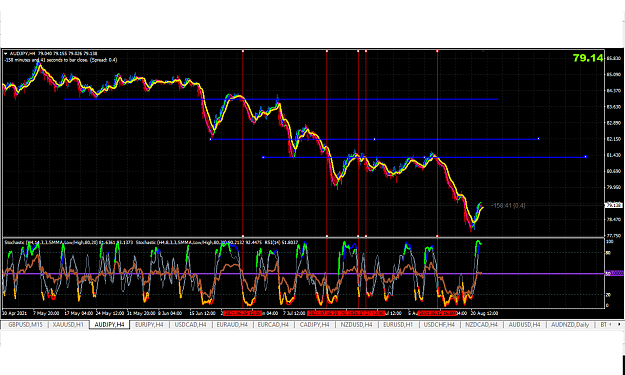Viewport: 625px width, 375px height.
Task: Click the left endpoint of the 81.43 blue line
Action: click(263, 157)
